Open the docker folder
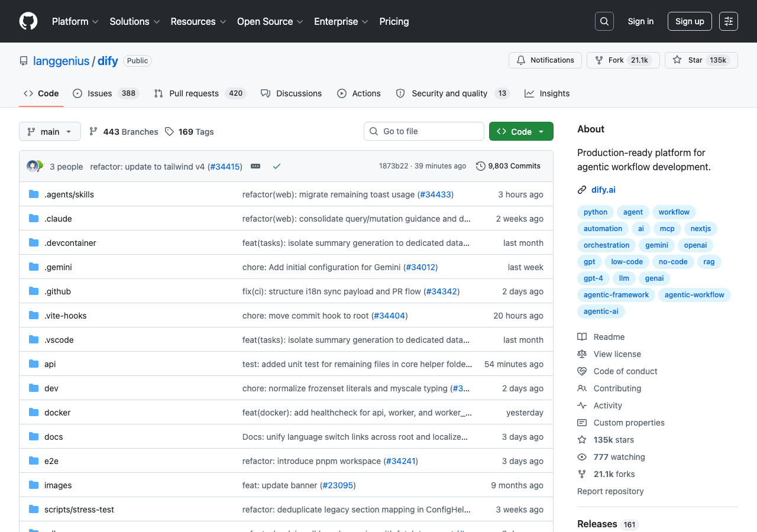 (57, 413)
